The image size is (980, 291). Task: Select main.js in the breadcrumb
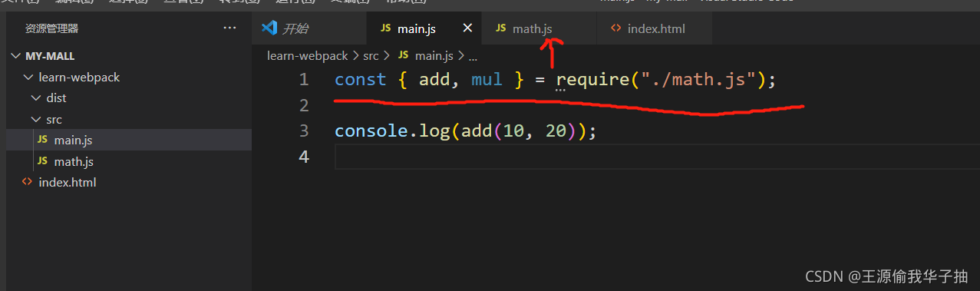click(x=434, y=55)
